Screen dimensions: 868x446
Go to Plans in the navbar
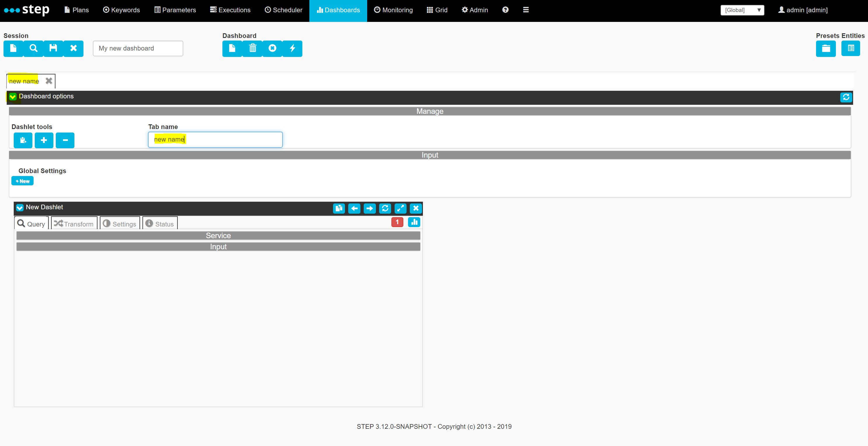pyautogui.click(x=76, y=10)
